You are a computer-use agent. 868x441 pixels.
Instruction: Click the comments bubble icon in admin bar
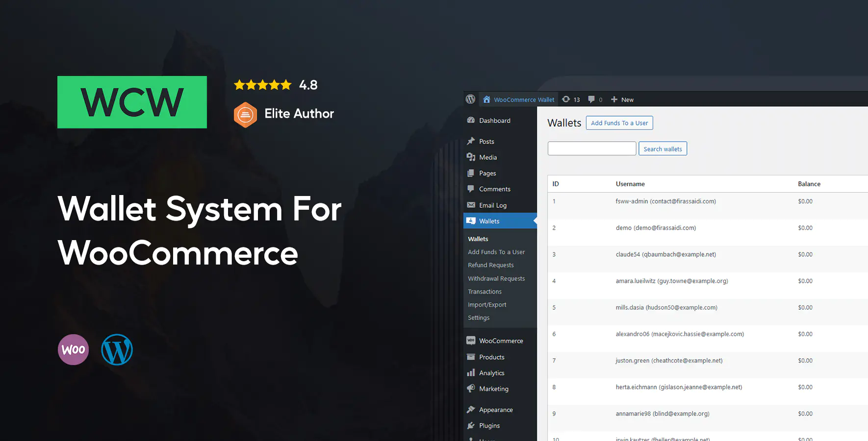point(591,99)
